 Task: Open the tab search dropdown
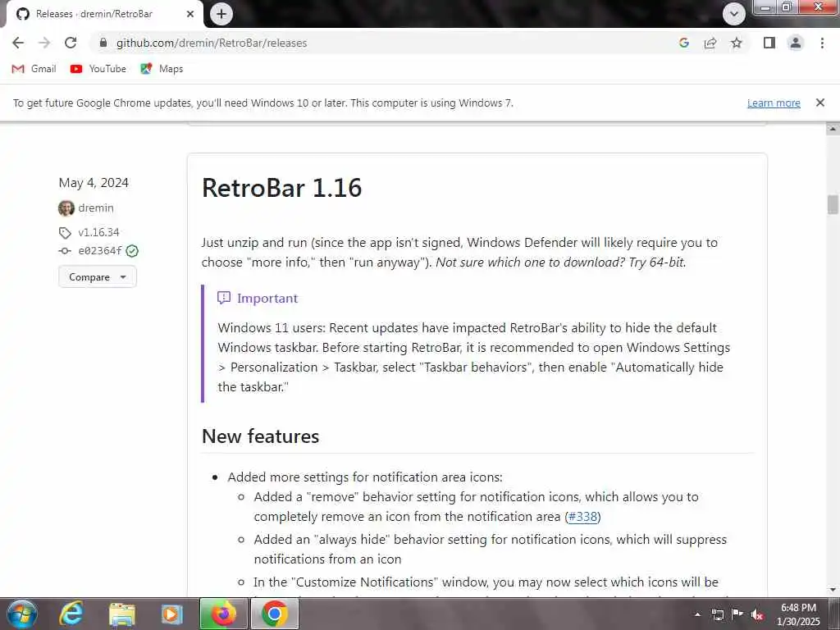(734, 14)
